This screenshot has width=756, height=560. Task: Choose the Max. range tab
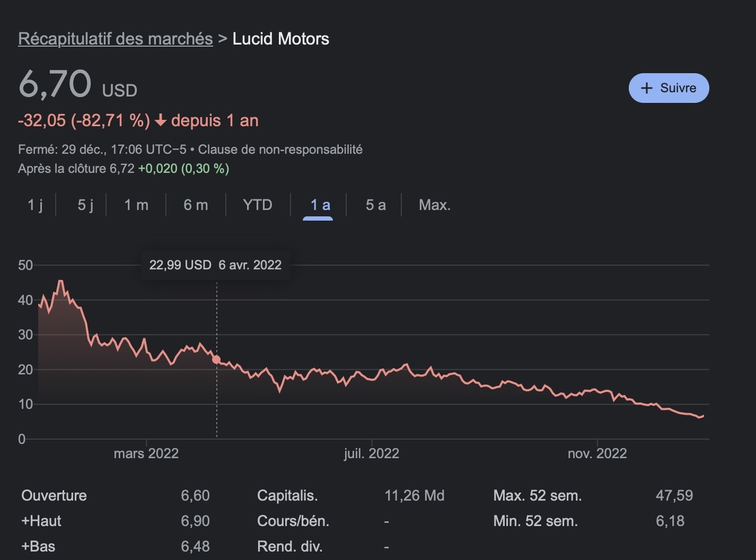[435, 205]
